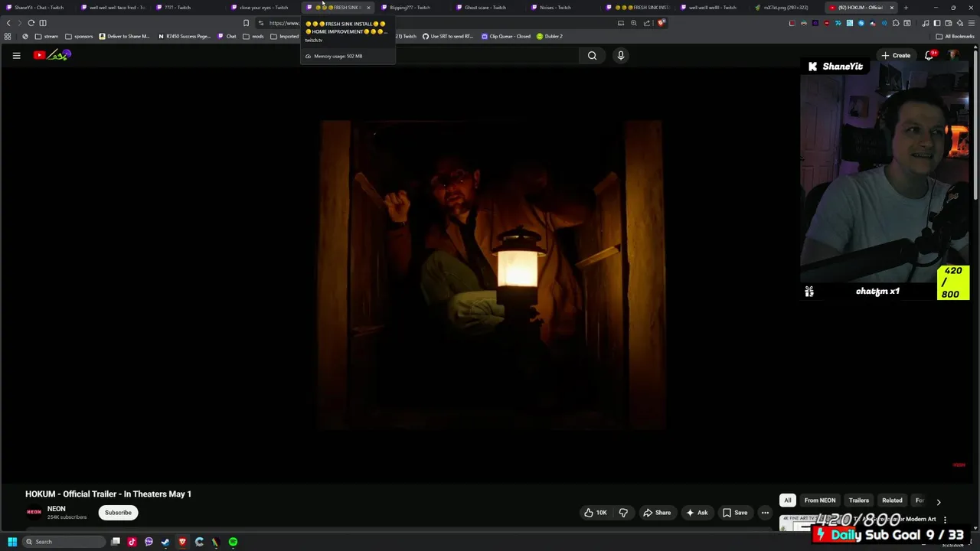Viewport: 980px width, 551px height.
Task: Open more actions three-dot menu
Action: tap(765, 513)
